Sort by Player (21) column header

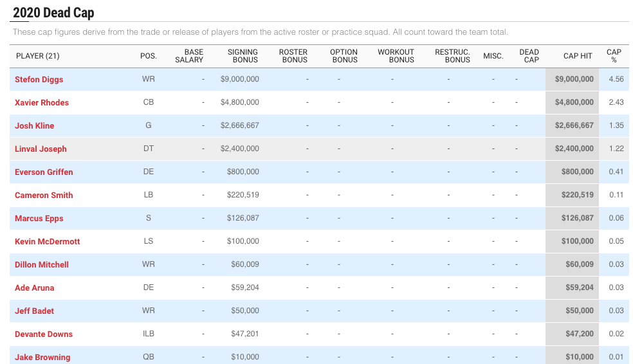click(x=37, y=56)
